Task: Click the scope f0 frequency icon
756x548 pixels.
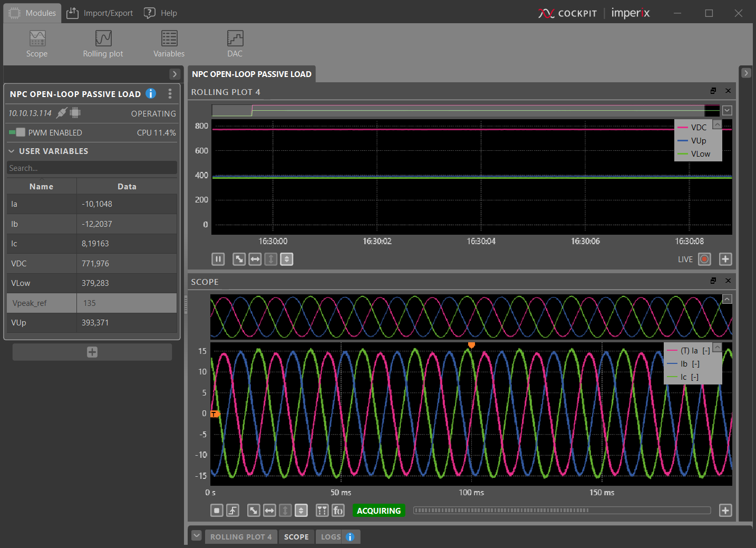Action: click(338, 511)
